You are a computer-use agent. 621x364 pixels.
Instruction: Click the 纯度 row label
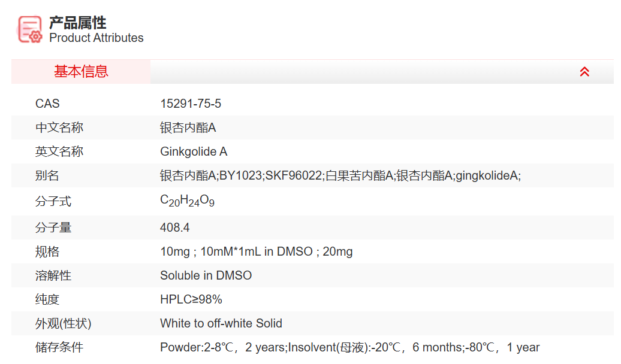[x=47, y=299]
